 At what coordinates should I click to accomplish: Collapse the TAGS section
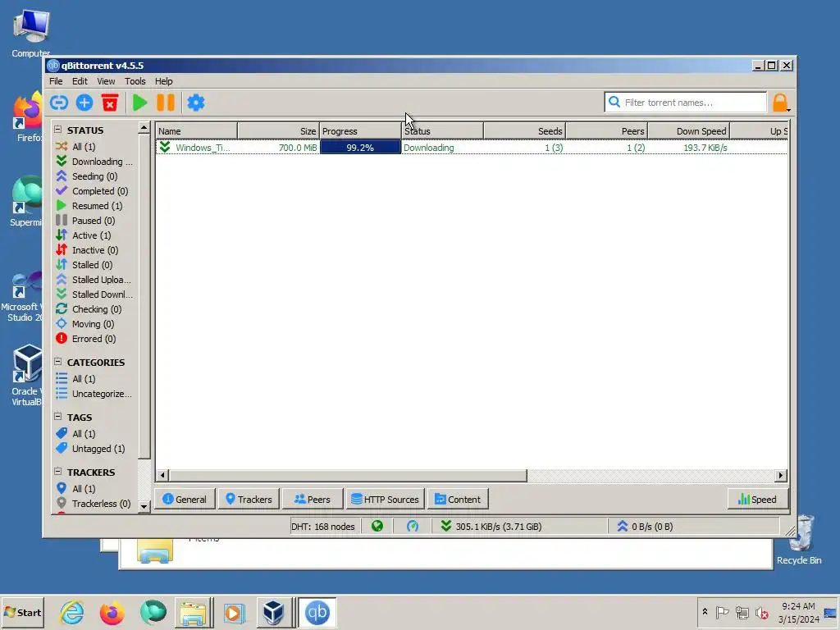pyautogui.click(x=58, y=416)
